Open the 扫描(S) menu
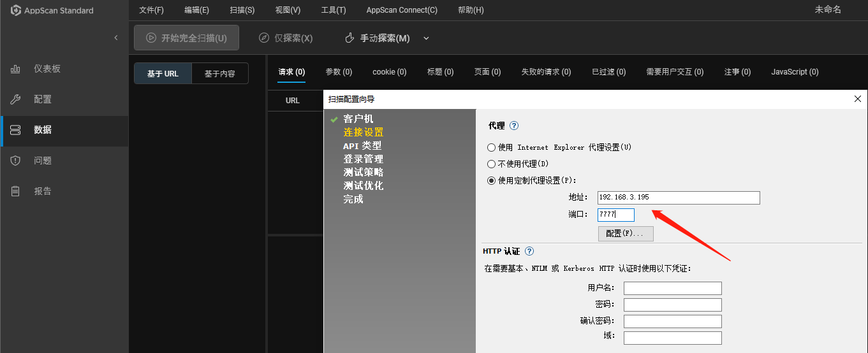The image size is (868, 353). click(242, 10)
